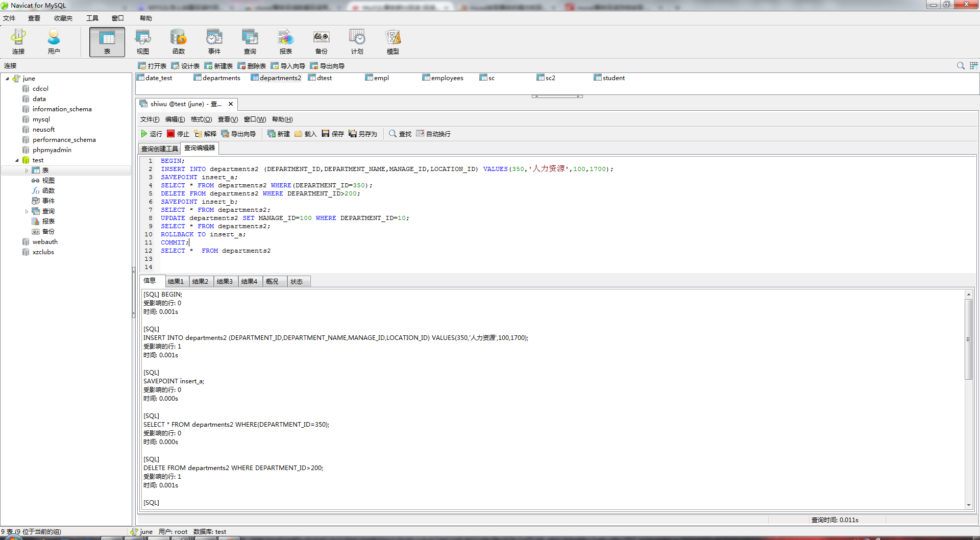This screenshot has height=540, width=980.
Task: Collapse the test database node
Action: coord(17,160)
